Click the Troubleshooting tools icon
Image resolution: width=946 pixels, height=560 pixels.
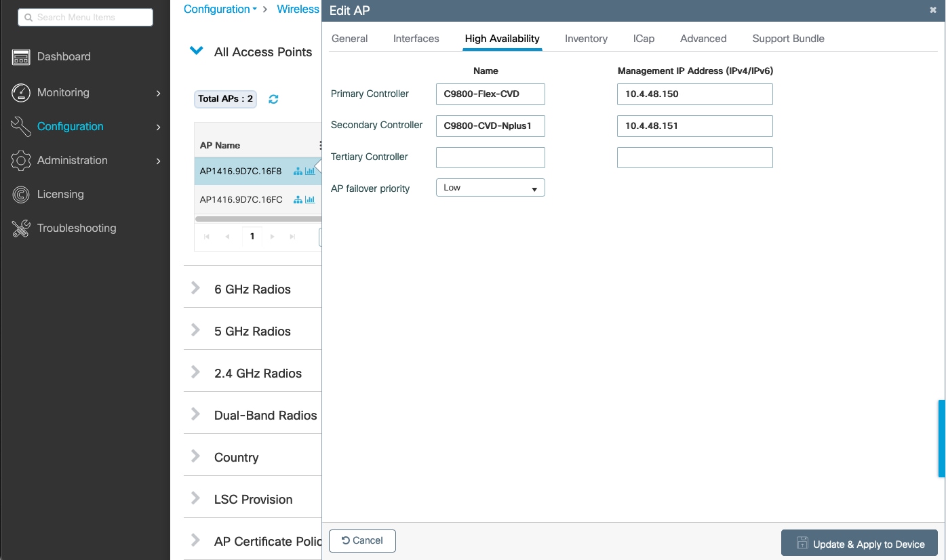coord(21,228)
